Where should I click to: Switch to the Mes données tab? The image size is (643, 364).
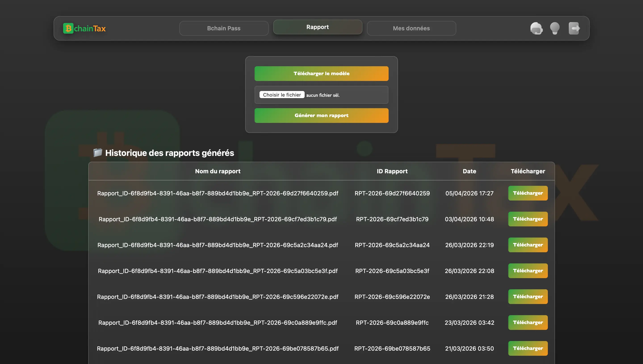click(411, 28)
